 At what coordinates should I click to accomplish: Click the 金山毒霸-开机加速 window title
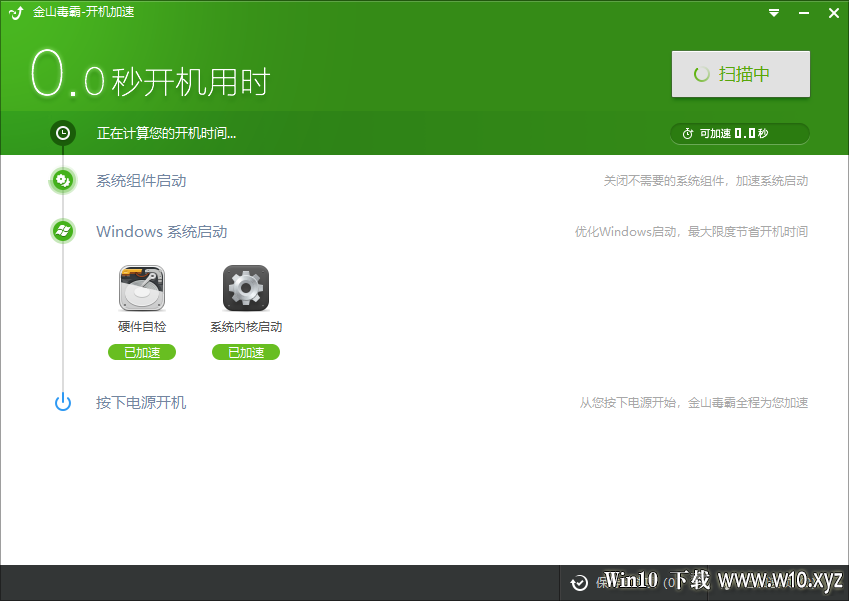[x=83, y=12]
